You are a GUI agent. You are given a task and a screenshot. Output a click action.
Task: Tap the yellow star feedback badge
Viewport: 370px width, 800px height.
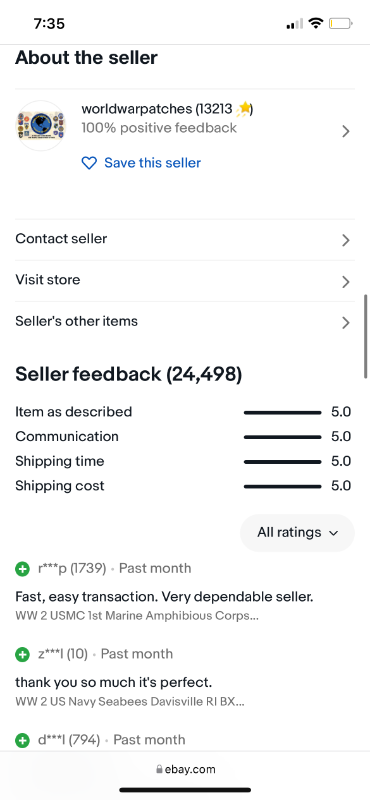click(x=244, y=109)
